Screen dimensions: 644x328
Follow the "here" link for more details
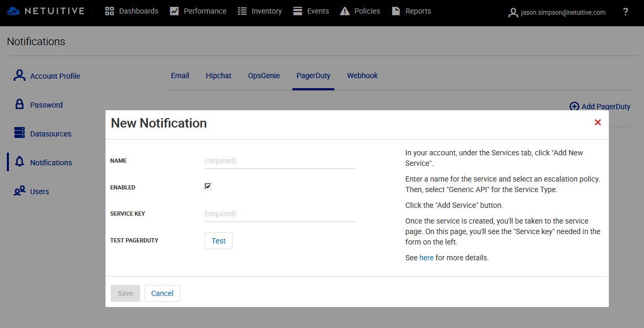point(426,258)
